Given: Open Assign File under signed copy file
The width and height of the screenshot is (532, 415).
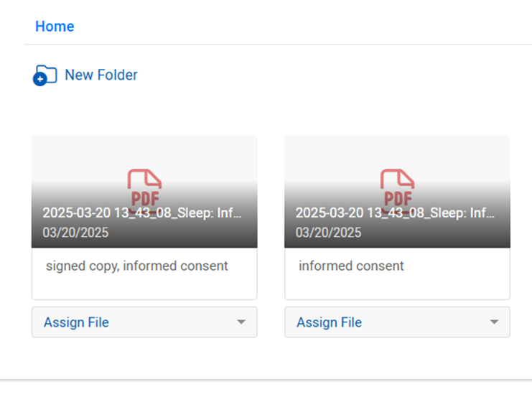Looking at the screenshot, I should (x=144, y=322).
